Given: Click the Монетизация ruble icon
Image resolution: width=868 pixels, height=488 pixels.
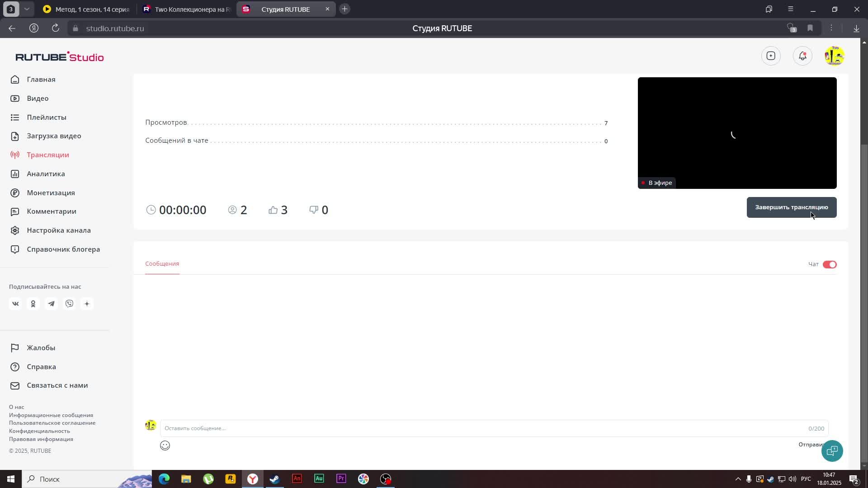Looking at the screenshot, I should (15, 193).
